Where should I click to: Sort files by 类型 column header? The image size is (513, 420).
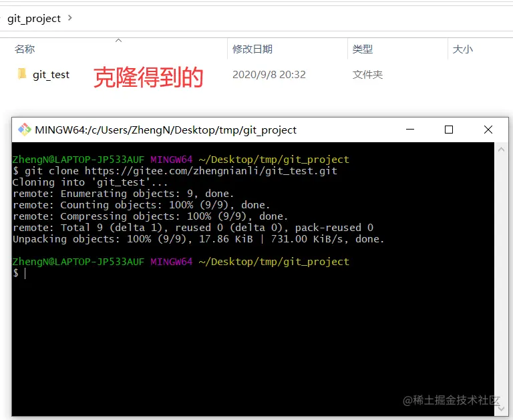pos(362,49)
